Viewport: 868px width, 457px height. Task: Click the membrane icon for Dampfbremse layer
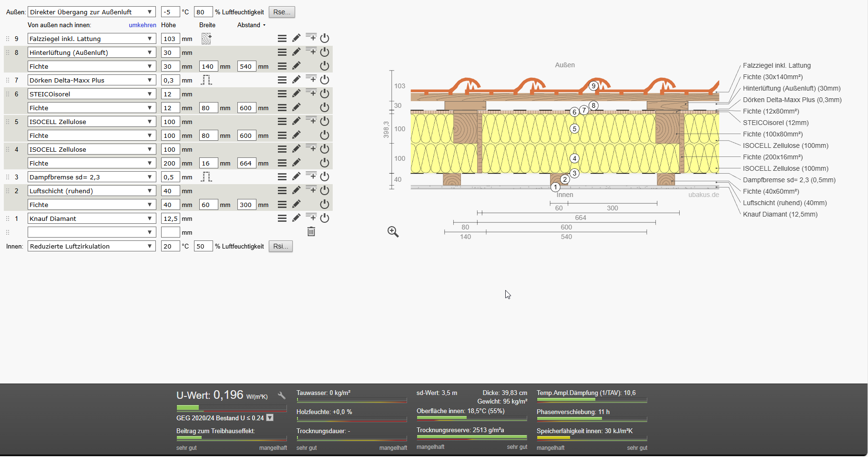[206, 177]
